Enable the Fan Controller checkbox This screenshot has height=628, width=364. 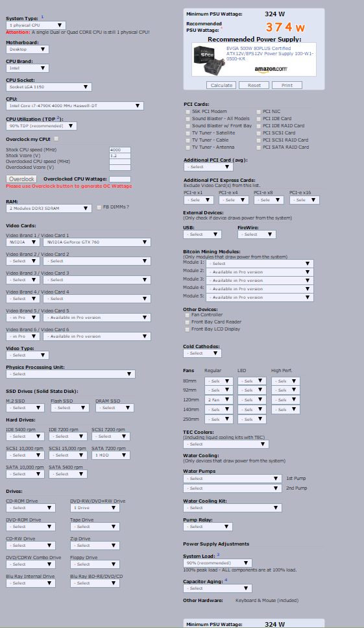[x=187, y=315]
